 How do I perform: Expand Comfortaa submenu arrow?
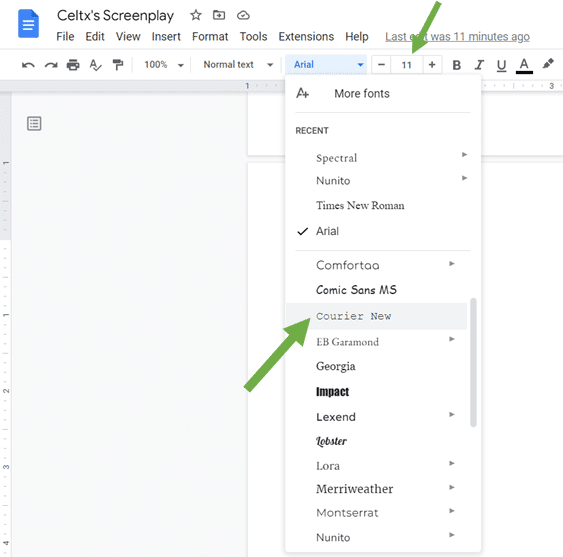[452, 264]
